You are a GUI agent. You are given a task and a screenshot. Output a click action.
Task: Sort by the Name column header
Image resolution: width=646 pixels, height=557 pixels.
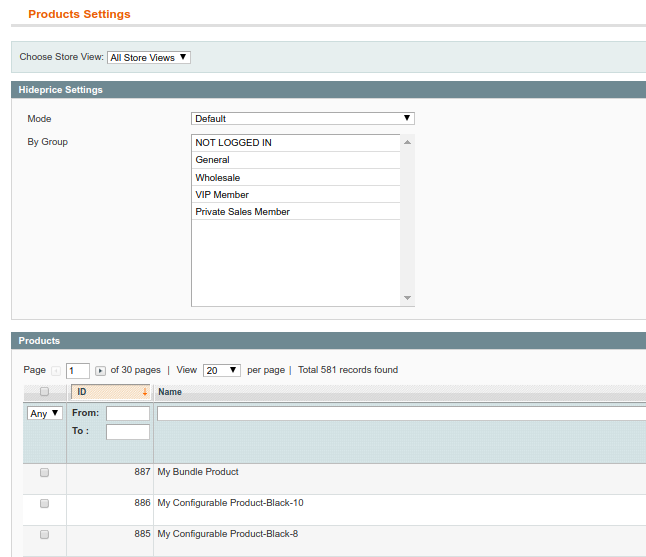click(170, 393)
